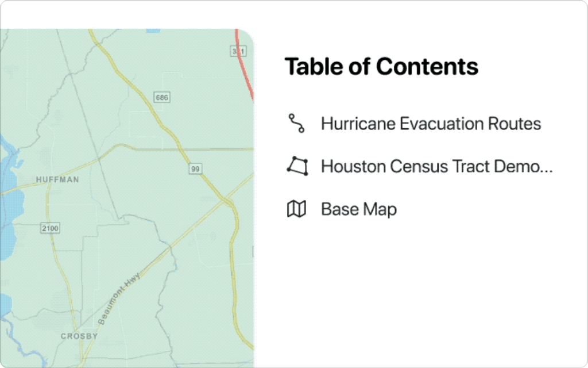The image size is (588, 368).
Task: Click the Beaumont Hwy road label
Action: [x=118, y=298]
